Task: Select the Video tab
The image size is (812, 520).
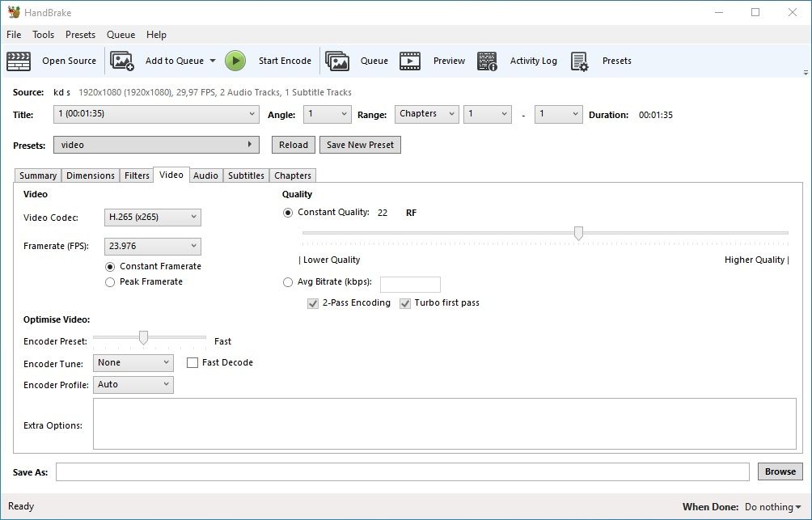Action: pyautogui.click(x=171, y=175)
